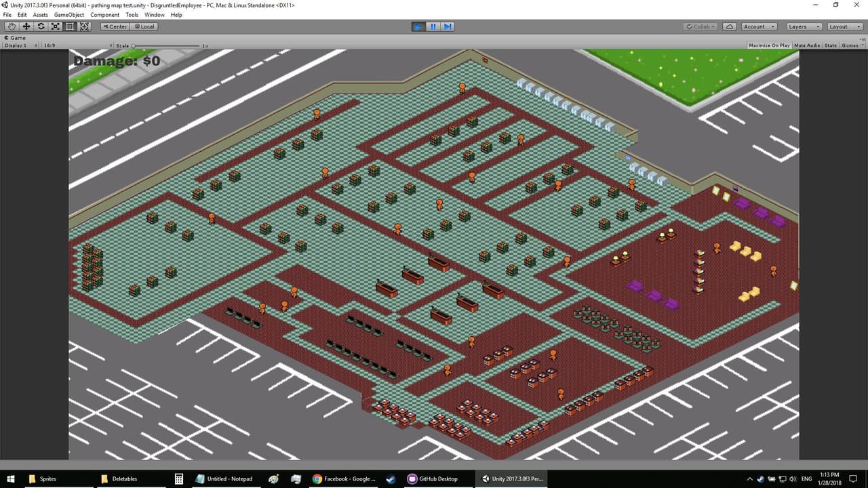The image size is (868, 488).
Task: Open the Component menu
Action: (105, 15)
